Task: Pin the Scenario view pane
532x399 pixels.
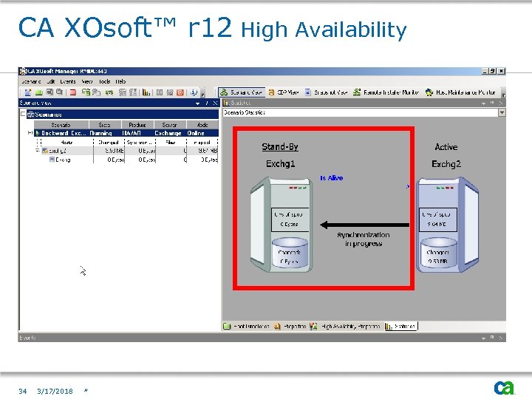Action: (x=207, y=103)
